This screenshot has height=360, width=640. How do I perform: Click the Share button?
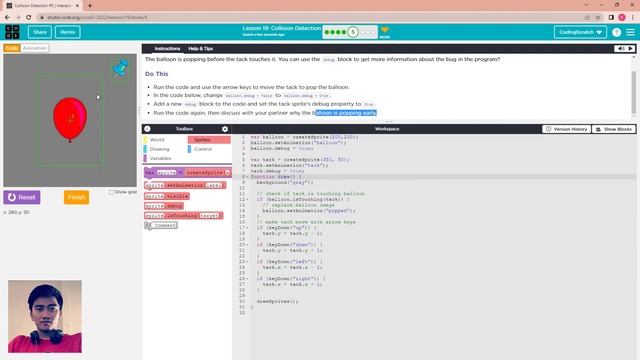[x=40, y=32]
